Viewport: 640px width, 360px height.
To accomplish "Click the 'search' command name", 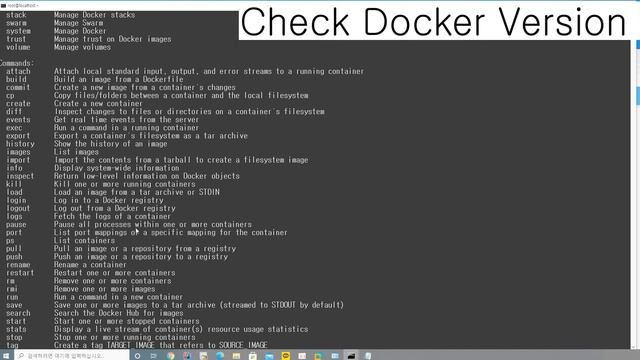I will (18, 313).
